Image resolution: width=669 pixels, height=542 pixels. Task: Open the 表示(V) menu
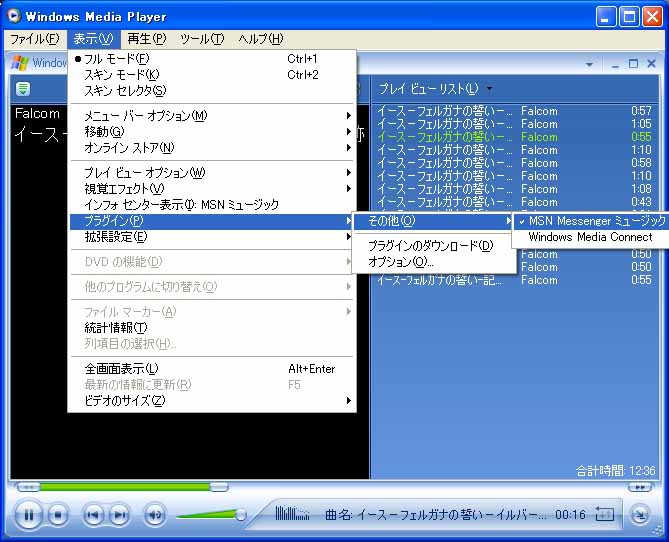pyautogui.click(x=93, y=39)
